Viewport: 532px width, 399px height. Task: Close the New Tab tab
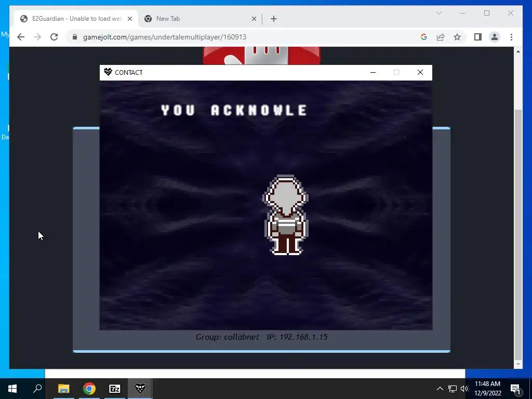(x=254, y=19)
